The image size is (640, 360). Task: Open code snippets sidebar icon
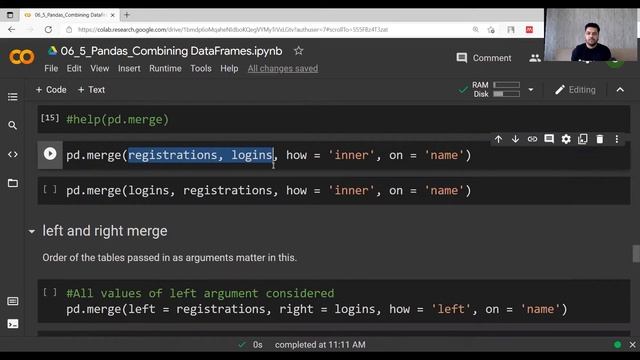click(x=13, y=154)
